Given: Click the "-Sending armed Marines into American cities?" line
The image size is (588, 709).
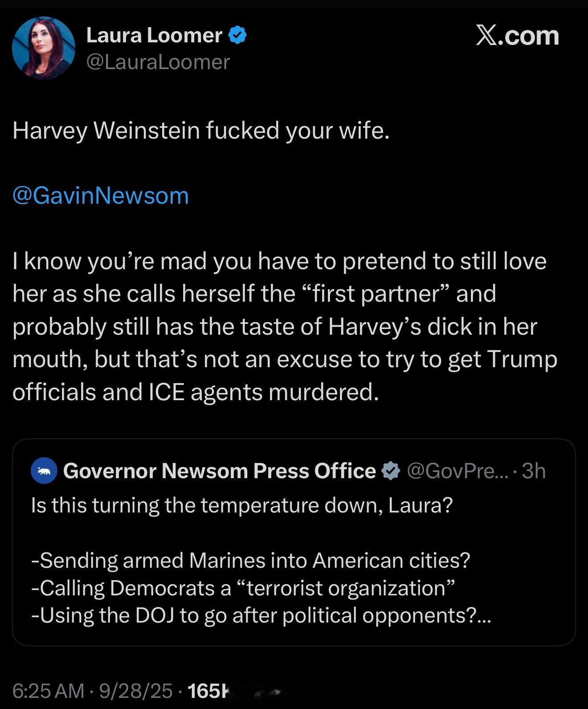Looking at the screenshot, I should (251, 560).
